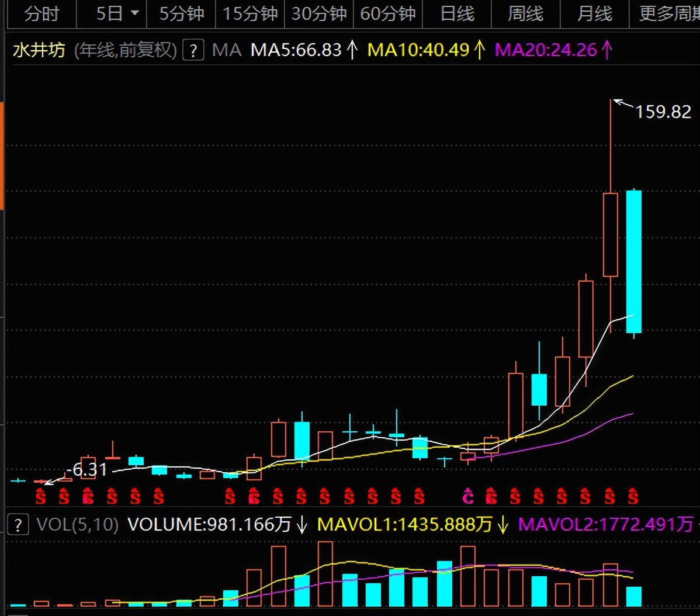Image resolution: width=700 pixels, height=616 pixels.
Task: Expand the 5日 dropdown arrow
Action: click(x=135, y=13)
